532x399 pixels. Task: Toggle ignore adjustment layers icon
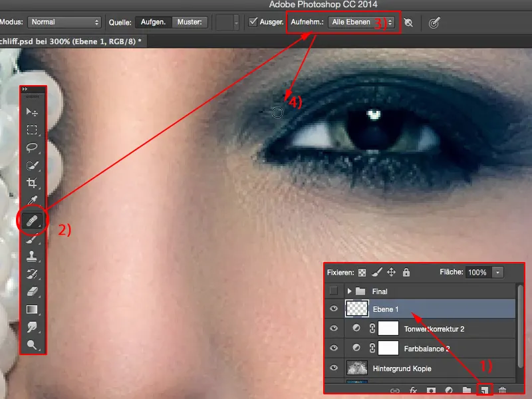click(x=408, y=23)
